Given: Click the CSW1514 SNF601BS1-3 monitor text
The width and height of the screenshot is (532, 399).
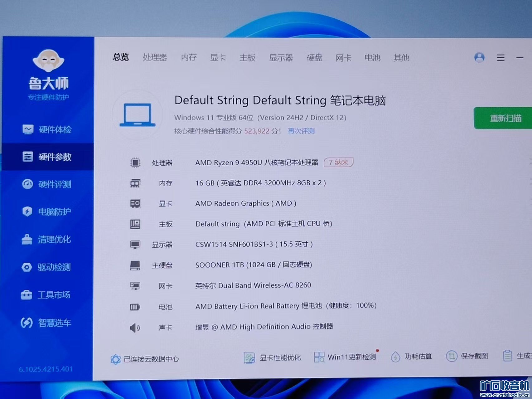Looking at the screenshot, I should click(254, 244).
